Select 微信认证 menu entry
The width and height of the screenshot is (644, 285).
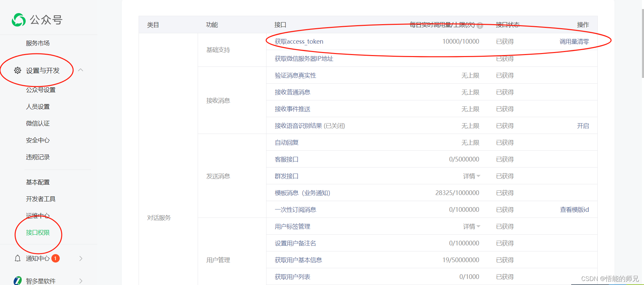(x=38, y=123)
